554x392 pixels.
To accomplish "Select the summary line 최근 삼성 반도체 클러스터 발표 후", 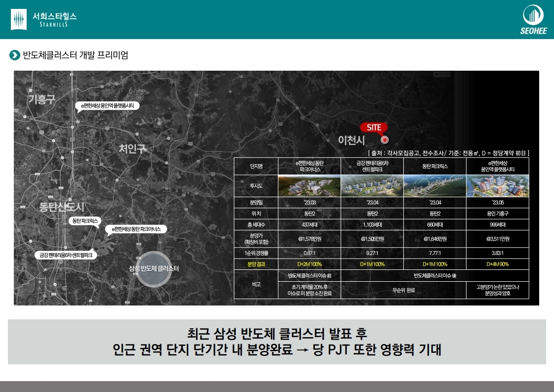I will pos(277,333).
